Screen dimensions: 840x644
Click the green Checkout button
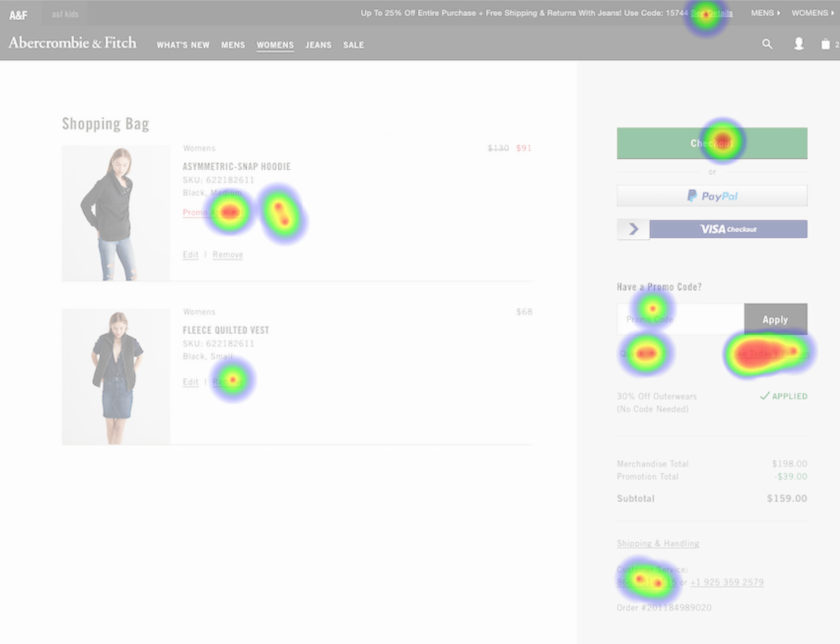(x=712, y=143)
